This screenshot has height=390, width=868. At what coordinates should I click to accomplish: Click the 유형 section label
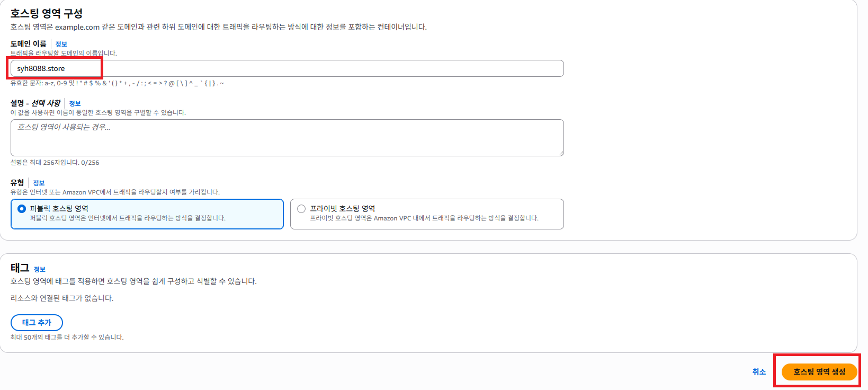(x=17, y=183)
